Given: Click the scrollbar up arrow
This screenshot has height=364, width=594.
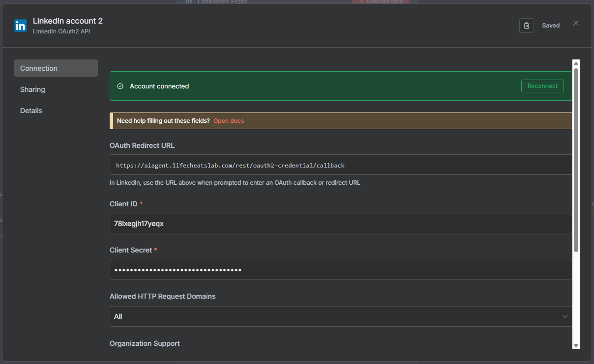Looking at the screenshot, I should (x=576, y=63).
